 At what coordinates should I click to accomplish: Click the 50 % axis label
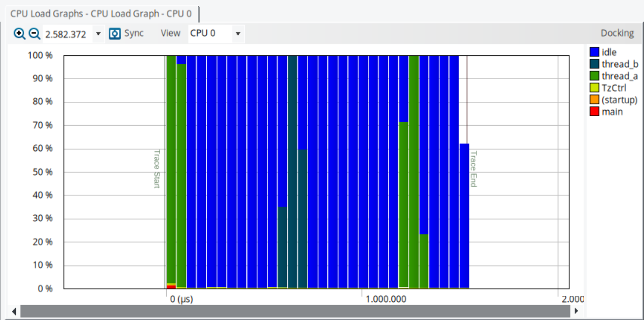tap(42, 172)
